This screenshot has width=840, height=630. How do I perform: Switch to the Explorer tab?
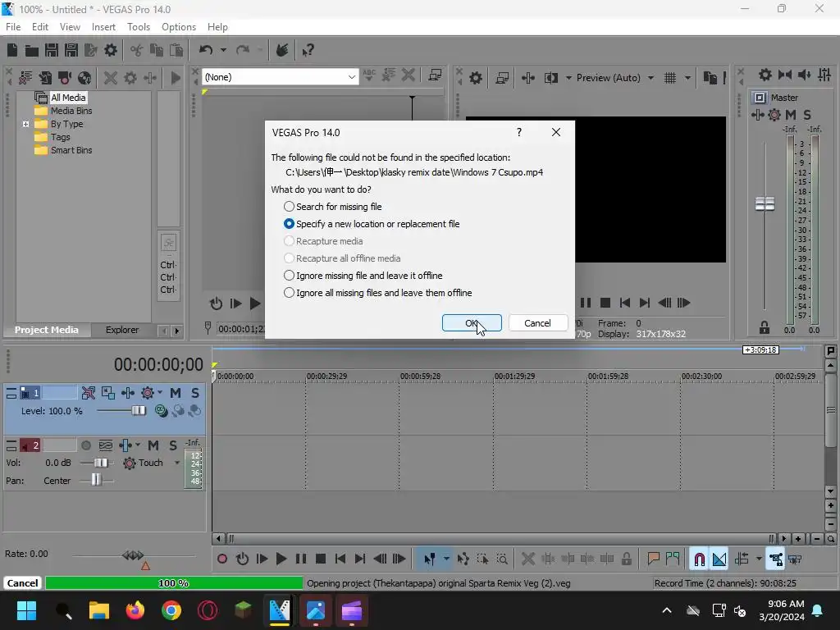point(122,330)
